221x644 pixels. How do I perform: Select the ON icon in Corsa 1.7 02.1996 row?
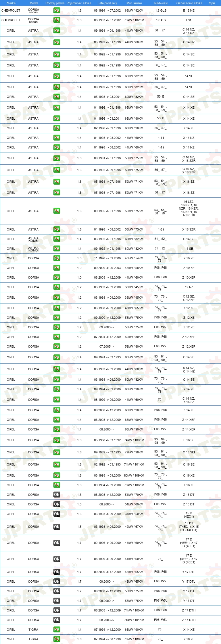[57, 543]
